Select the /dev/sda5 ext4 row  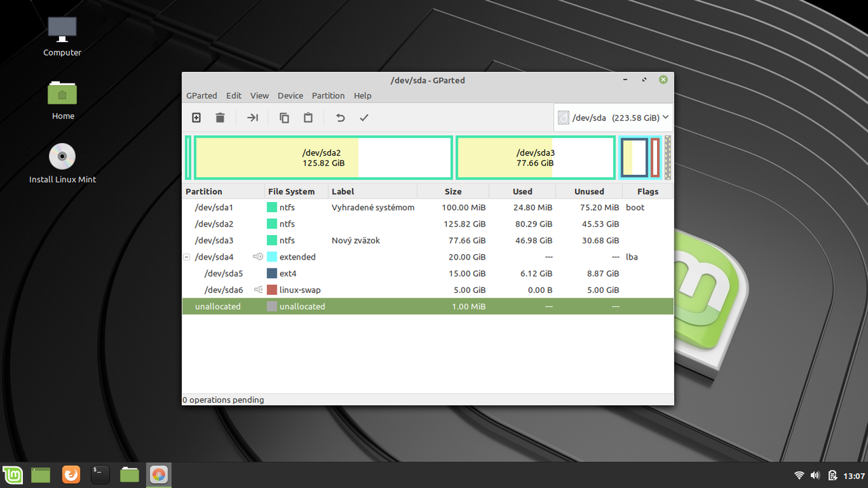(x=428, y=274)
